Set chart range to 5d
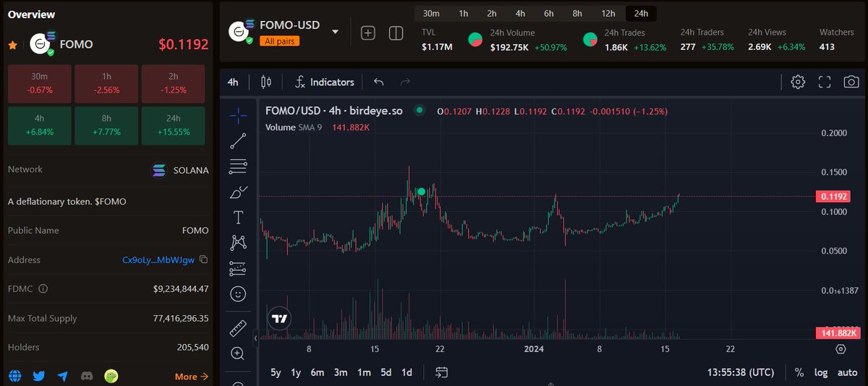Screen dimensions: 868x386 (x=386, y=372)
